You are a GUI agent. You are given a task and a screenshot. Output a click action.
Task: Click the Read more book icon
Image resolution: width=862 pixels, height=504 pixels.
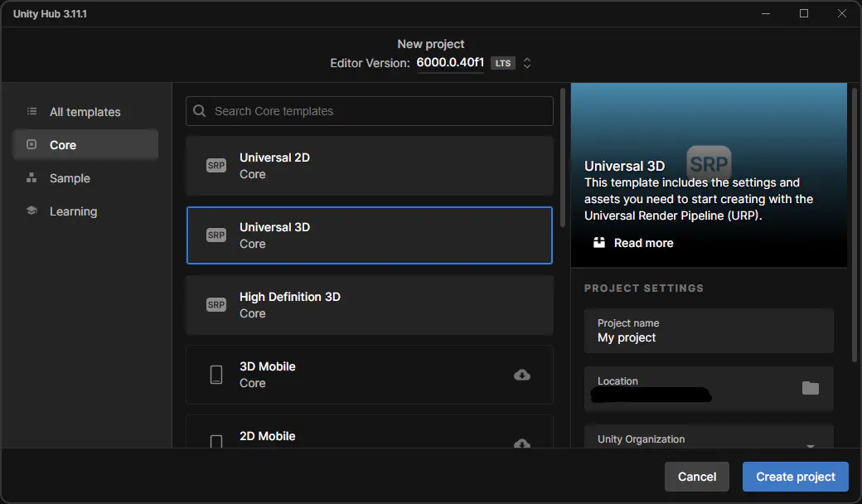(x=599, y=243)
